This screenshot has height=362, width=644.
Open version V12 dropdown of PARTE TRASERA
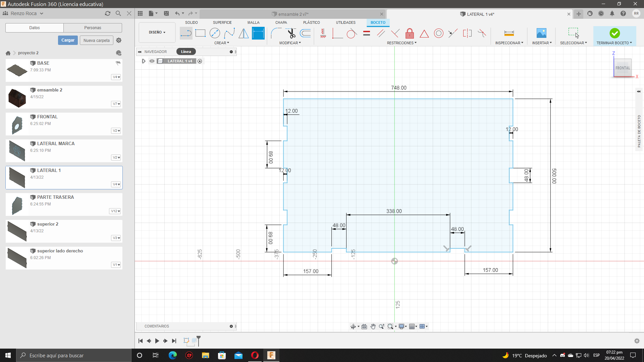point(115,211)
